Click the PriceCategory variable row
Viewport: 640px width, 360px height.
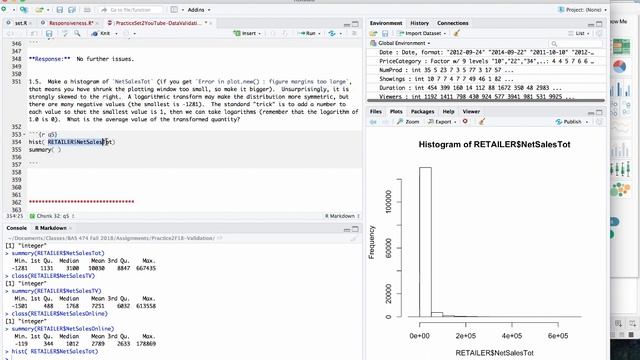click(x=486, y=61)
